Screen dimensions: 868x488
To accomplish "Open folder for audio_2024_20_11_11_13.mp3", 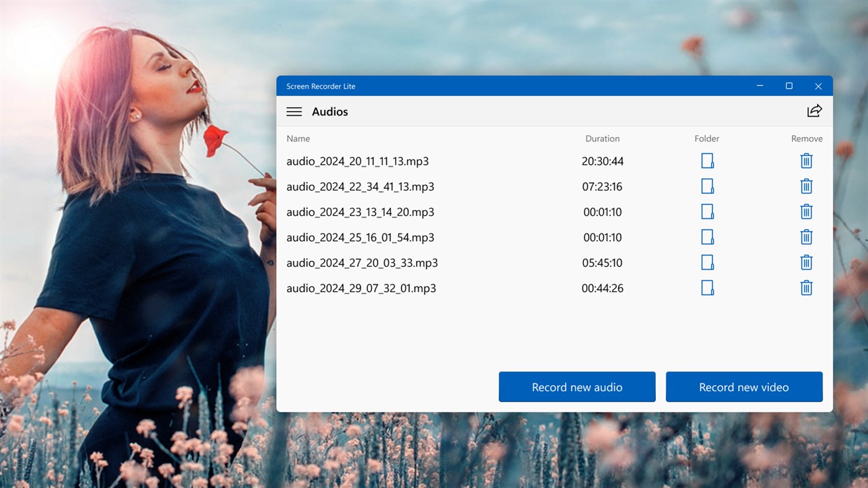I will coord(707,161).
